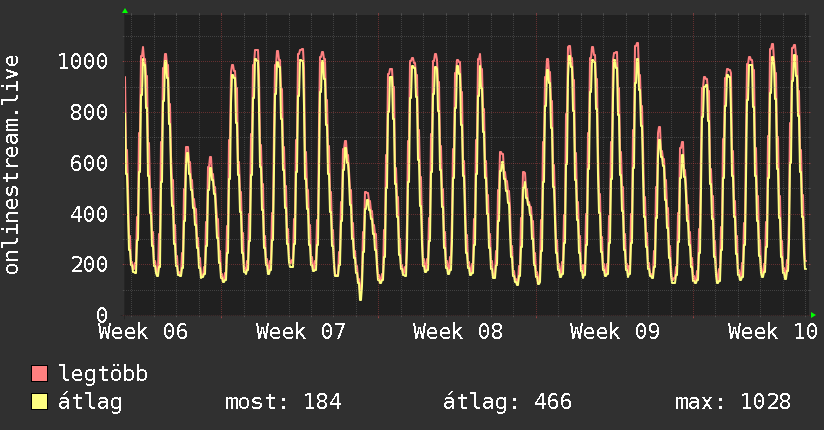
Task: Click the yellow átlag legend swatch
Action: [39, 401]
